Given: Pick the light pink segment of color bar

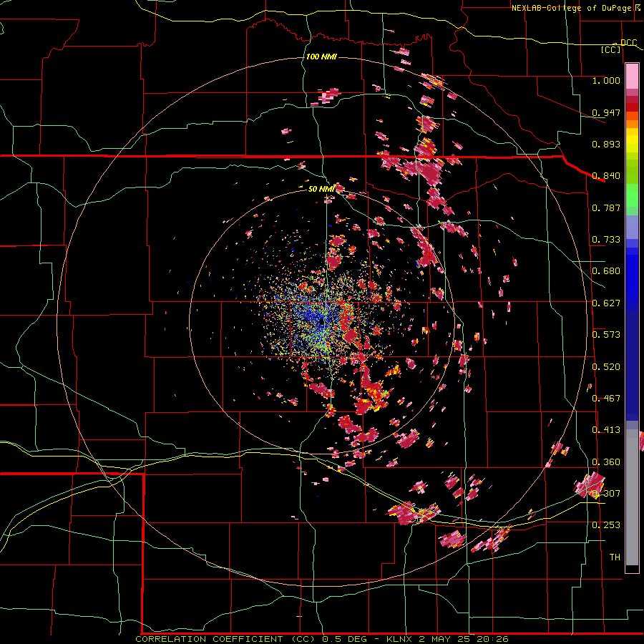Looking at the screenshot, I should coord(632,77).
